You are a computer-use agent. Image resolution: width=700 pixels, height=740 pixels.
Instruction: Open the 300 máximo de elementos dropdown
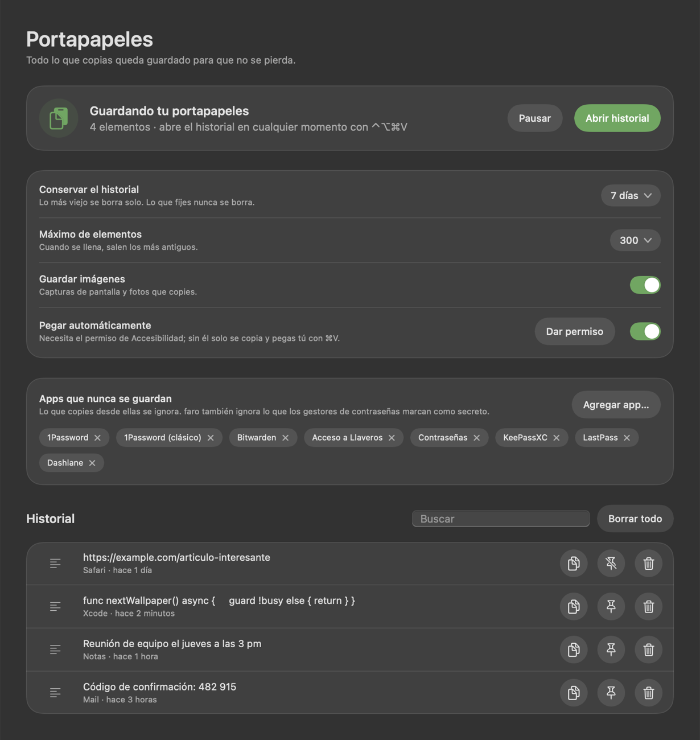coord(635,240)
